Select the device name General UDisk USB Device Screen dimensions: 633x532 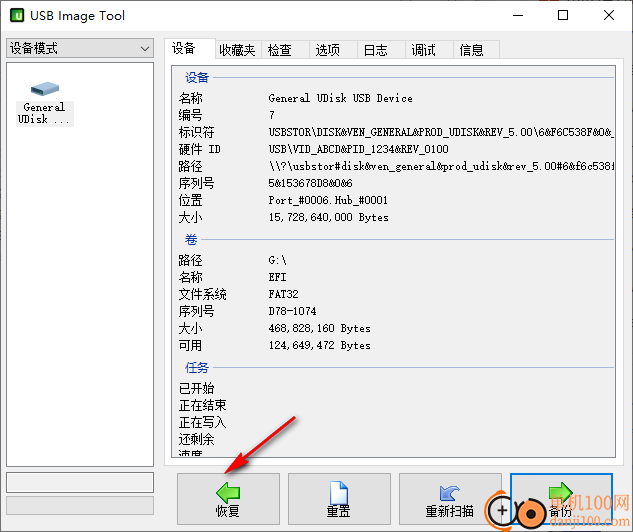[x=340, y=98]
